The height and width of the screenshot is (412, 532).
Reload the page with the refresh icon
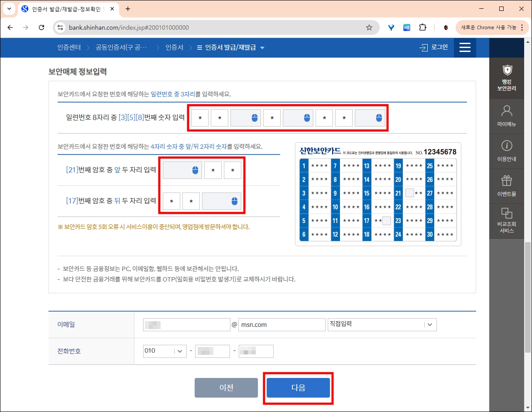tap(41, 27)
